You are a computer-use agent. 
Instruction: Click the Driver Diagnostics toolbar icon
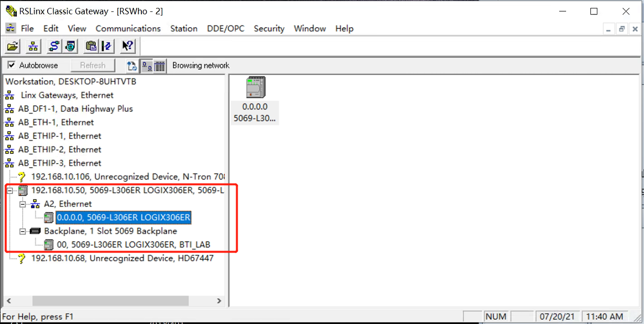coord(70,47)
